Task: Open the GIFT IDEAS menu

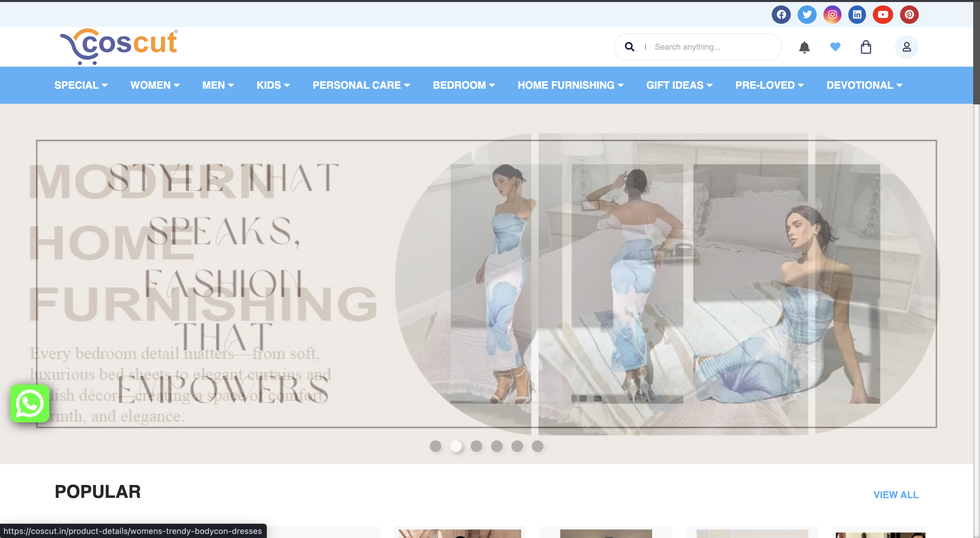Action: 679,85
